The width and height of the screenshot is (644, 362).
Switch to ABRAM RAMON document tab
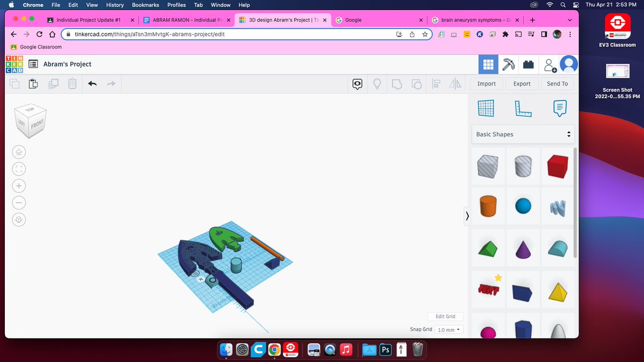187,20
